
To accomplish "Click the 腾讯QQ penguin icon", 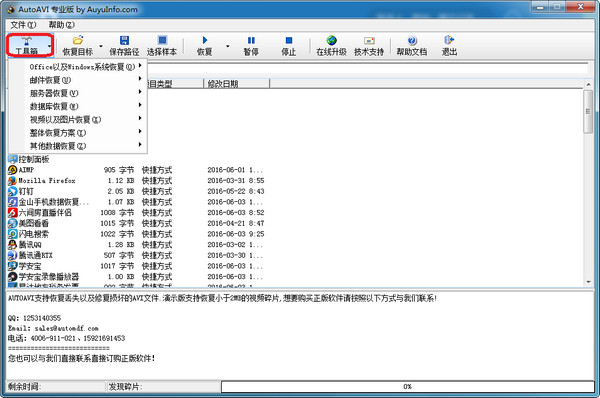I will [x=13, y=245].
